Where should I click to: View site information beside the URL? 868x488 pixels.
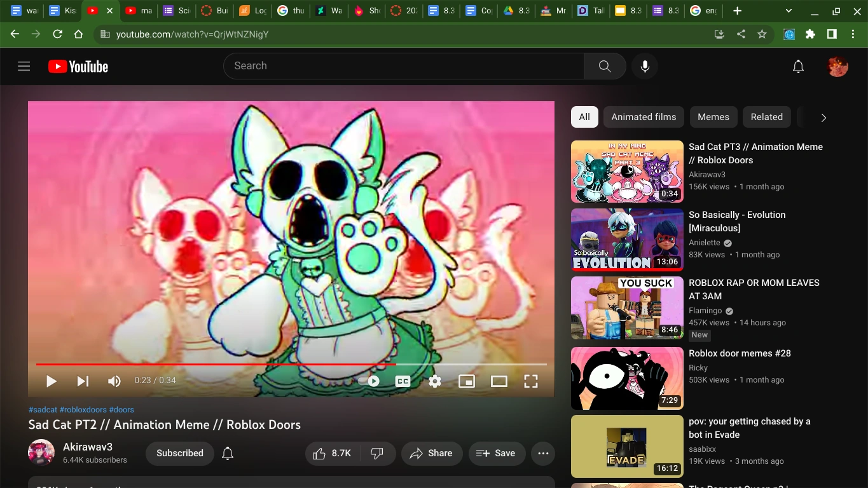coord(106,34)
